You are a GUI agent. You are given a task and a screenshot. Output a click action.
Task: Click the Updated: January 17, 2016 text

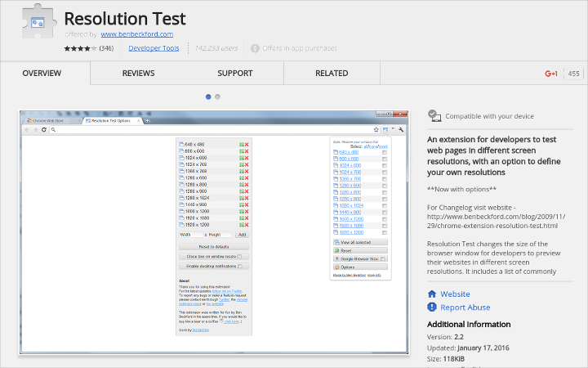[x=468, y=348]
